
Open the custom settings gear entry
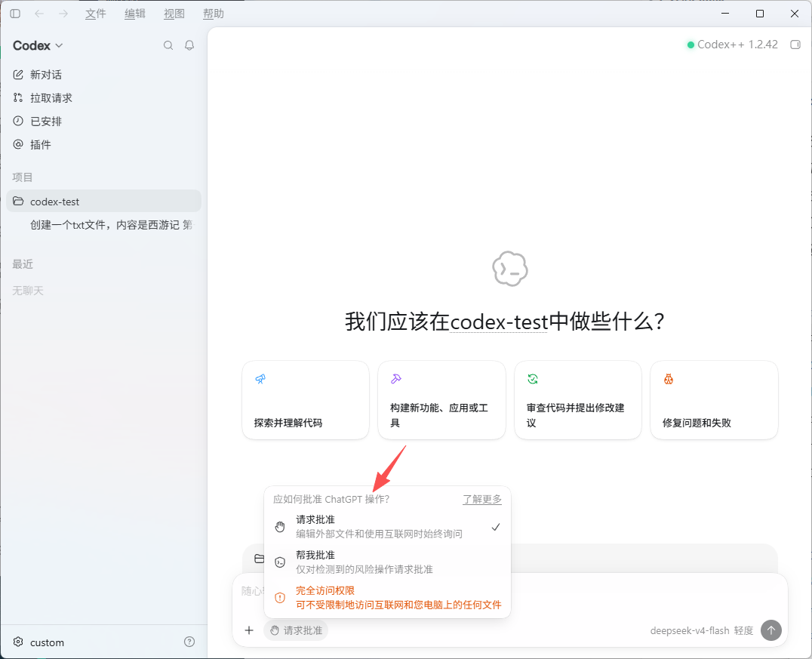pos(38,642)
